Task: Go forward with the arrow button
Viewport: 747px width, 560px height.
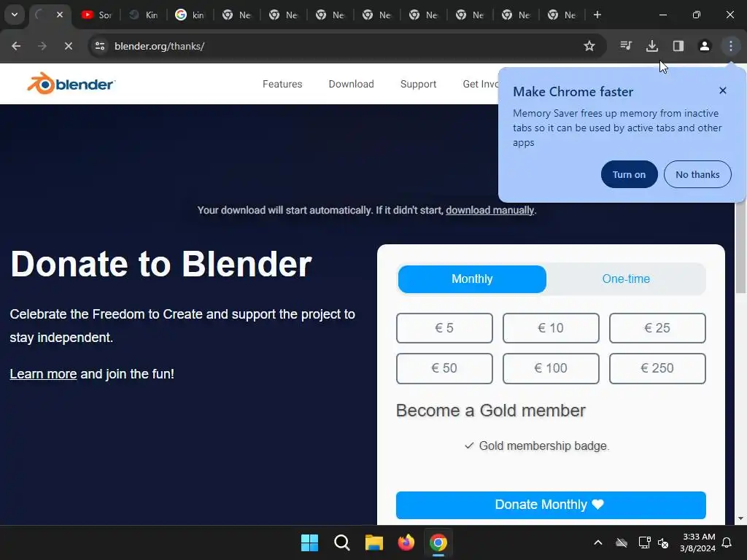Action: 42,46
